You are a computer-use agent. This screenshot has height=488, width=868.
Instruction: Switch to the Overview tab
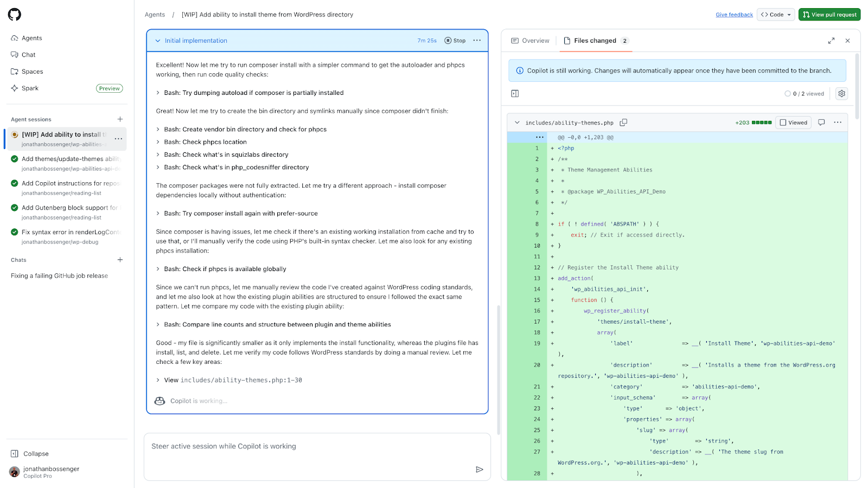[x=530, y=41]
